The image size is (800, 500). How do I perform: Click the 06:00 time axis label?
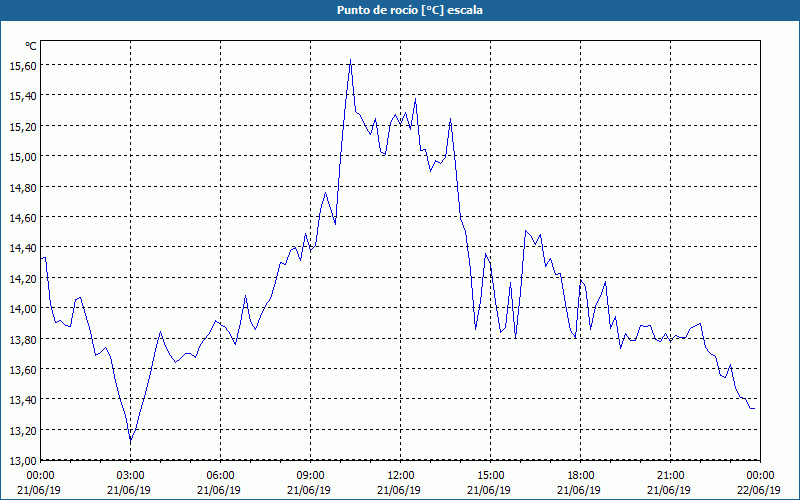[x=220, y=476]
